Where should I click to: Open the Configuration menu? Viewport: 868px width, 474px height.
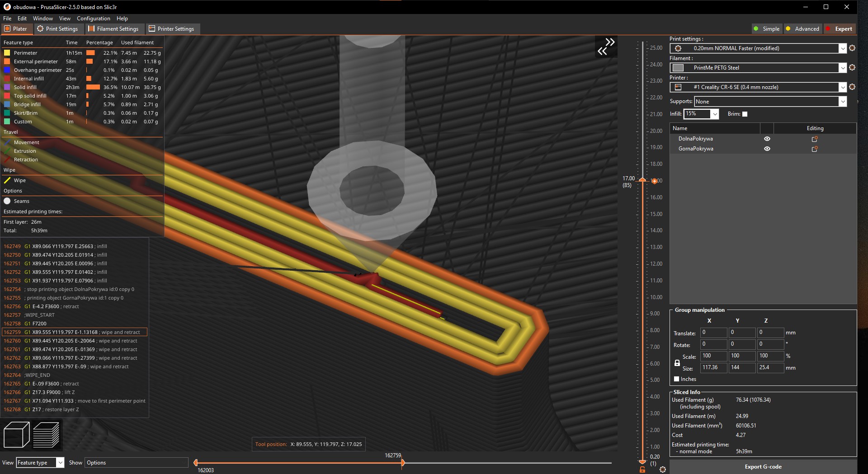tap(94, 19)
